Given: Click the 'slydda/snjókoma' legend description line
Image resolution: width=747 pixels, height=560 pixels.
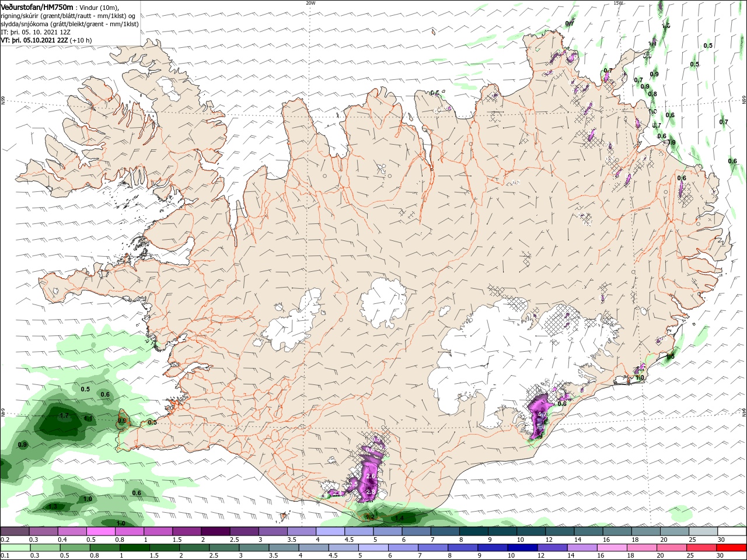Looking at the screenshot, I should pyautogui.click(x=69, y=24).
